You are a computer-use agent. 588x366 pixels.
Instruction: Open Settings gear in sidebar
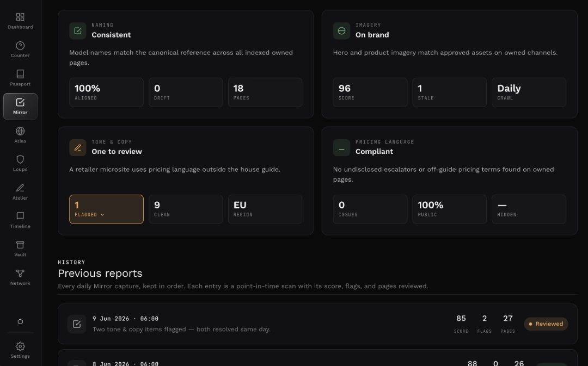20,350
